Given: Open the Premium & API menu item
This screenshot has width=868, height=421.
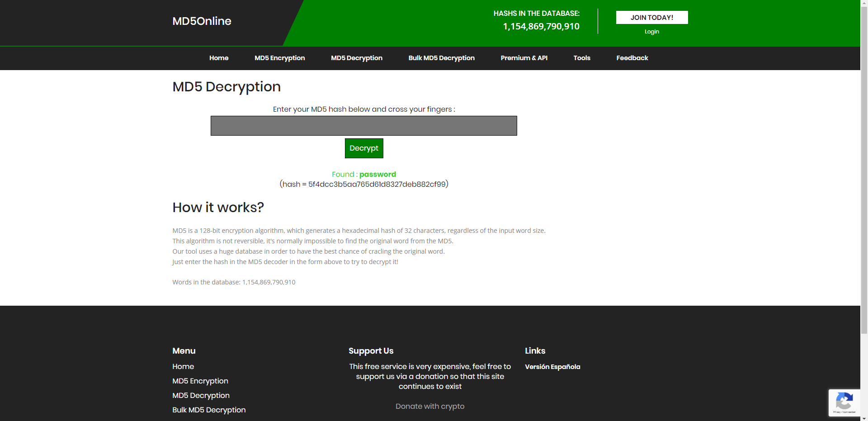Looking at the screenshot, I should [x=524, y=58].
